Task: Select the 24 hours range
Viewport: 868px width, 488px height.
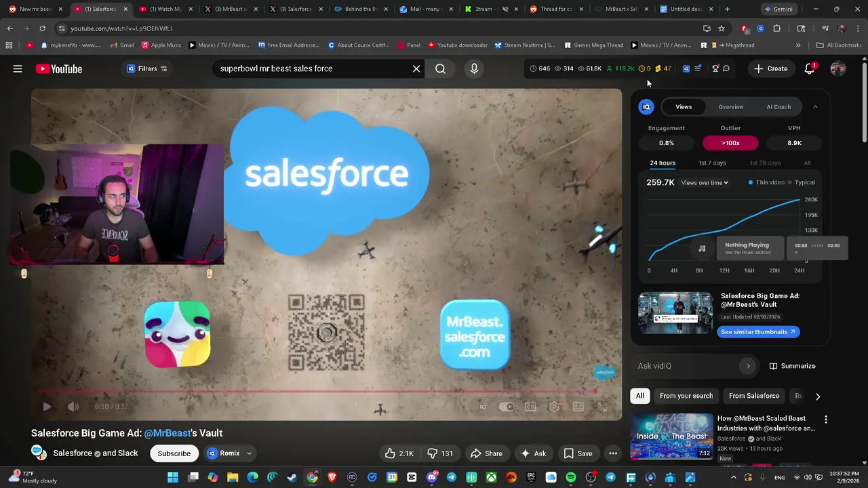Action: tap(663, 163)
